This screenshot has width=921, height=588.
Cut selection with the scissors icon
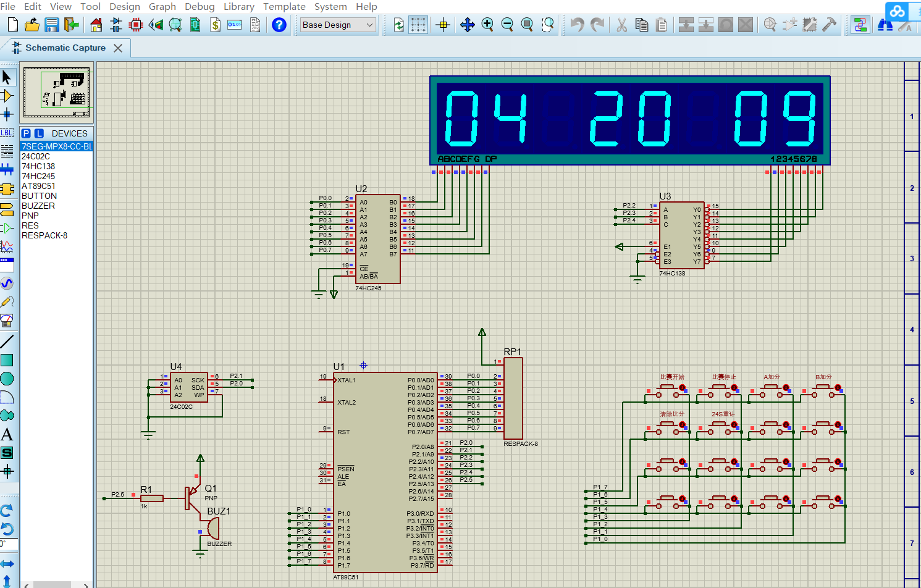(621, 25)
